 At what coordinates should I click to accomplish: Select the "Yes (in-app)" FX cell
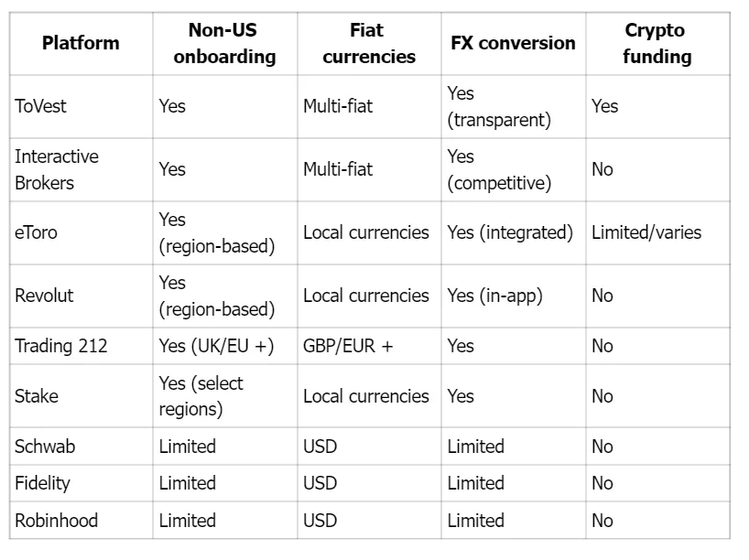[495, 296]
